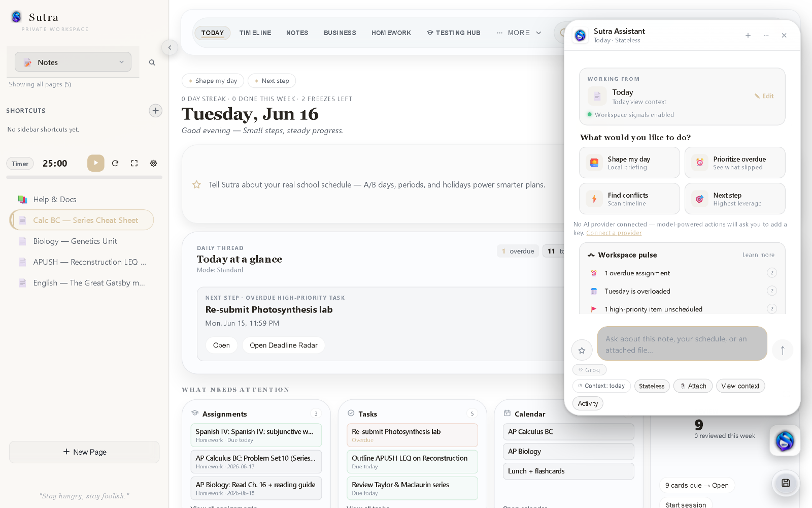Screen dimensions: 812x508
Task: Switch to the Timeline tab
Action: coord(255,33)
